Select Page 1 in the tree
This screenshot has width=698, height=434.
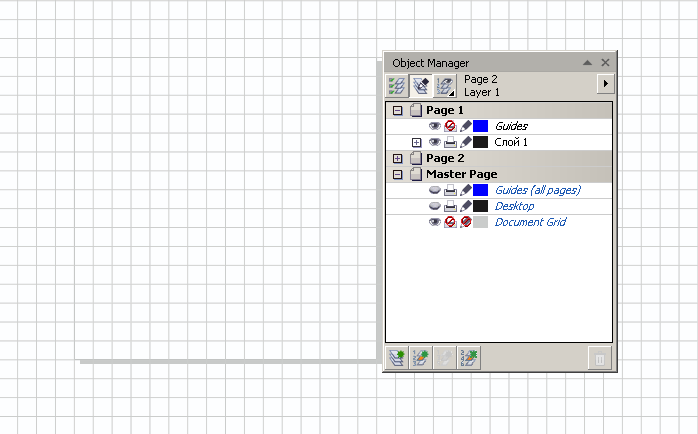(x=445, y=110)
